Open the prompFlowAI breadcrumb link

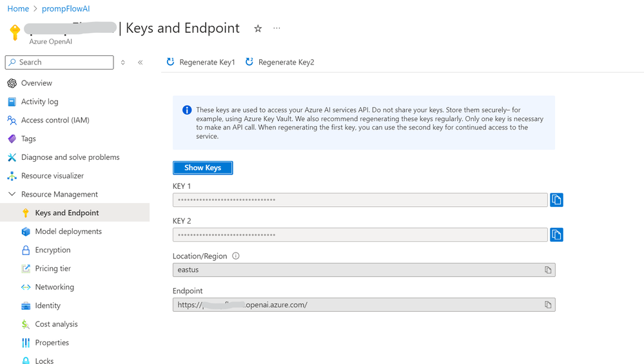pyautogui.click(x=66, y=8)
